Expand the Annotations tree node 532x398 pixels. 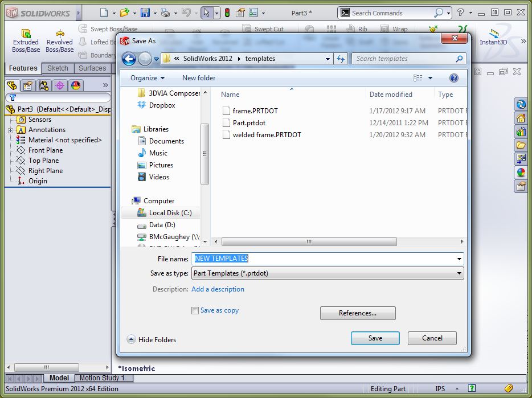10,130
